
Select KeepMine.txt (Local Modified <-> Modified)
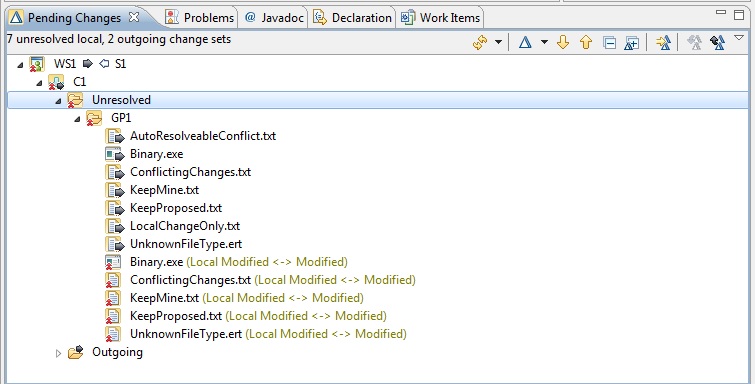tap(247, 298)
